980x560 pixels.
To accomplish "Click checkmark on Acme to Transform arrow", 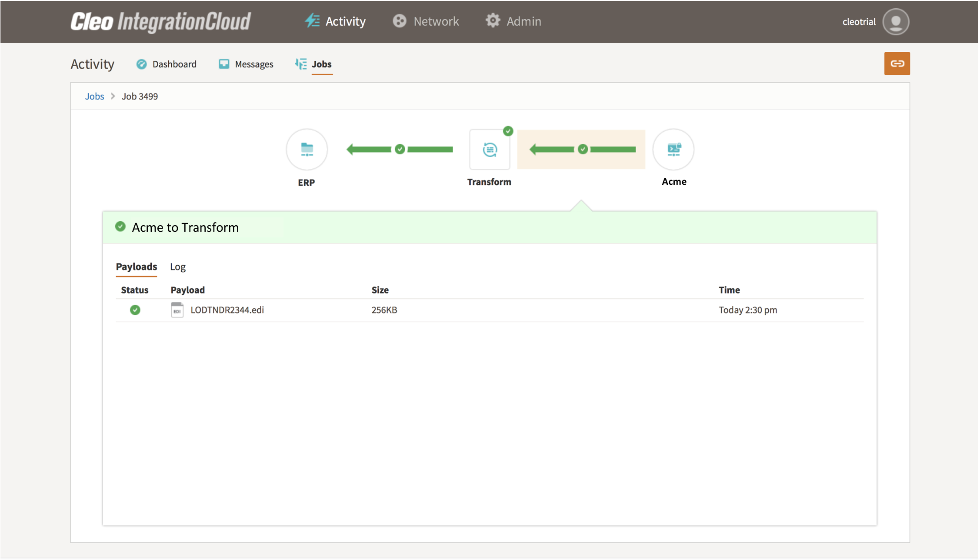I will [x=583, y=149].
